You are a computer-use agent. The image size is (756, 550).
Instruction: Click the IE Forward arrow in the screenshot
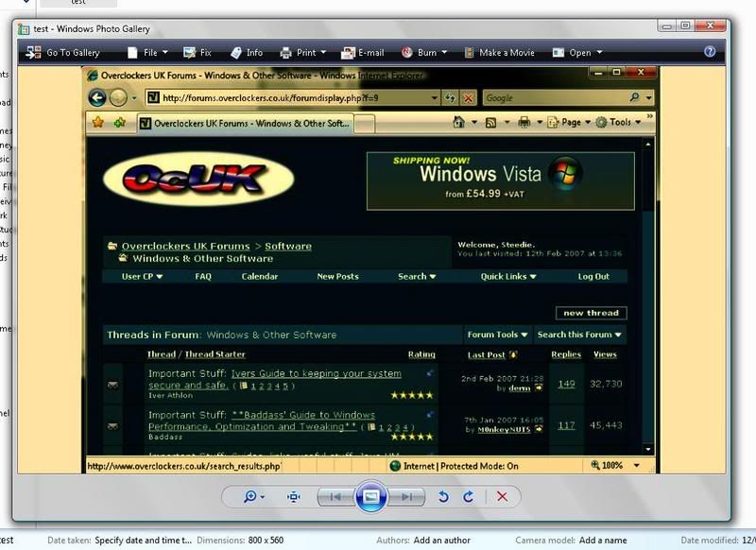click(x=118, y=98)
